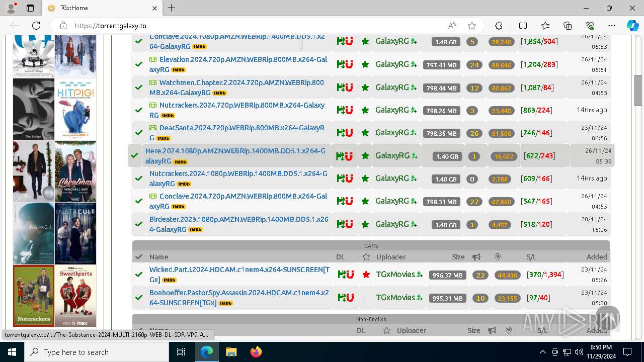Open Browser essentials panel

point(590,26)
